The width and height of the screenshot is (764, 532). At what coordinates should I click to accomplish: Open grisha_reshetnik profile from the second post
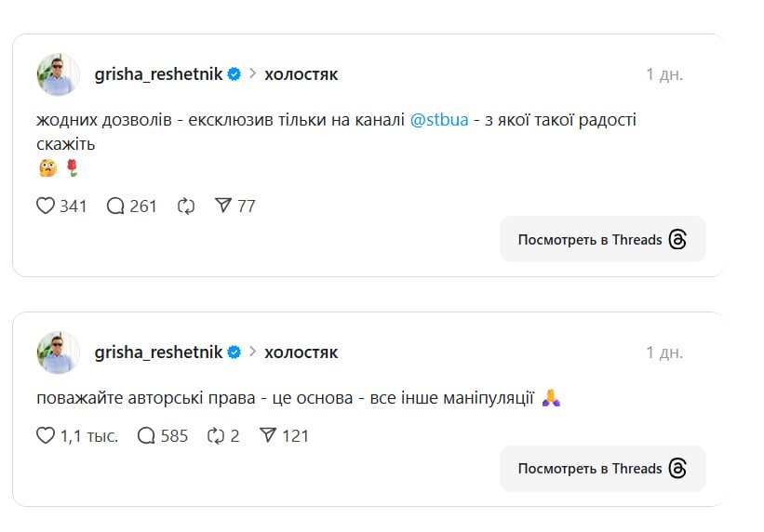pyautogui.click(x=158, y=352)
